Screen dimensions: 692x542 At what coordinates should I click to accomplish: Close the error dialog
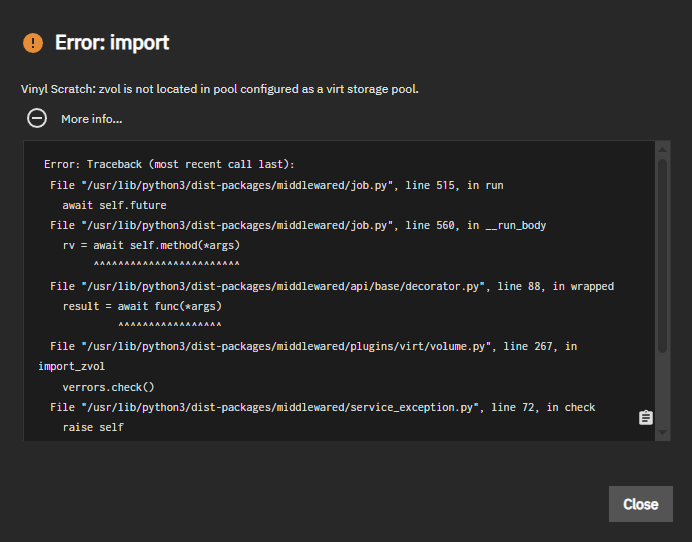pyautogui.click(x=640, y=504)
